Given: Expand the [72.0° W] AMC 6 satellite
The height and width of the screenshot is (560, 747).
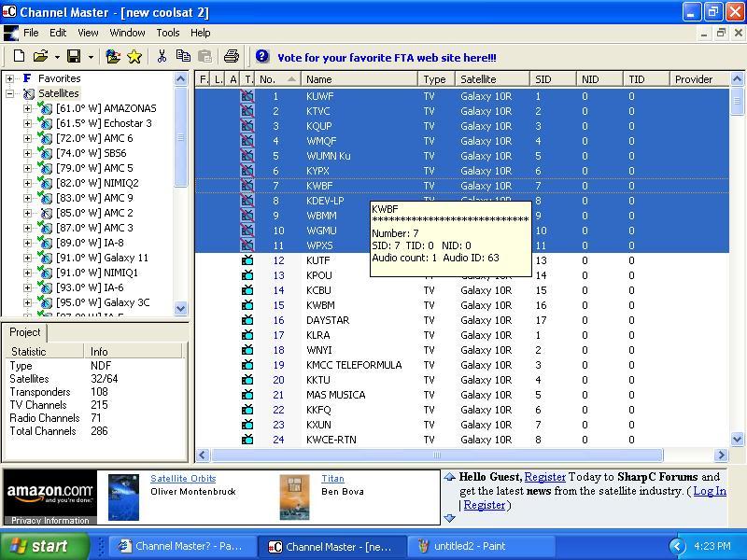Looking at the screenshot, I should 27,138.
